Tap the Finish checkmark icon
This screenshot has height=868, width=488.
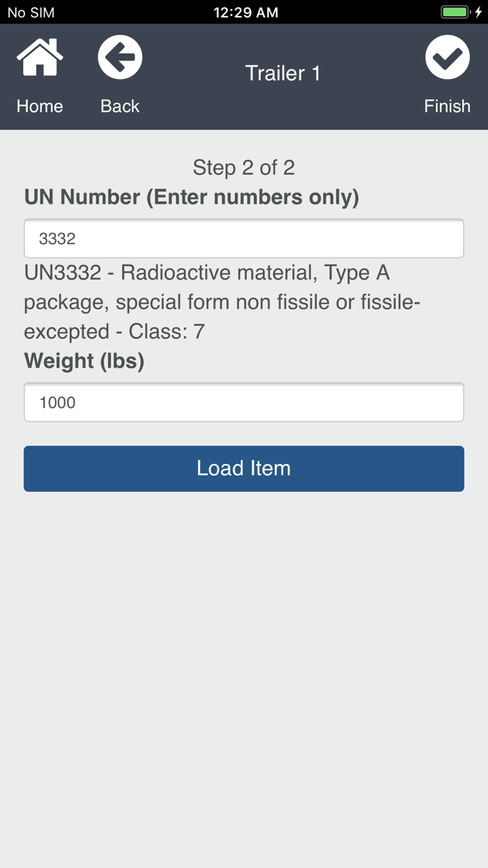click(447, 57)
